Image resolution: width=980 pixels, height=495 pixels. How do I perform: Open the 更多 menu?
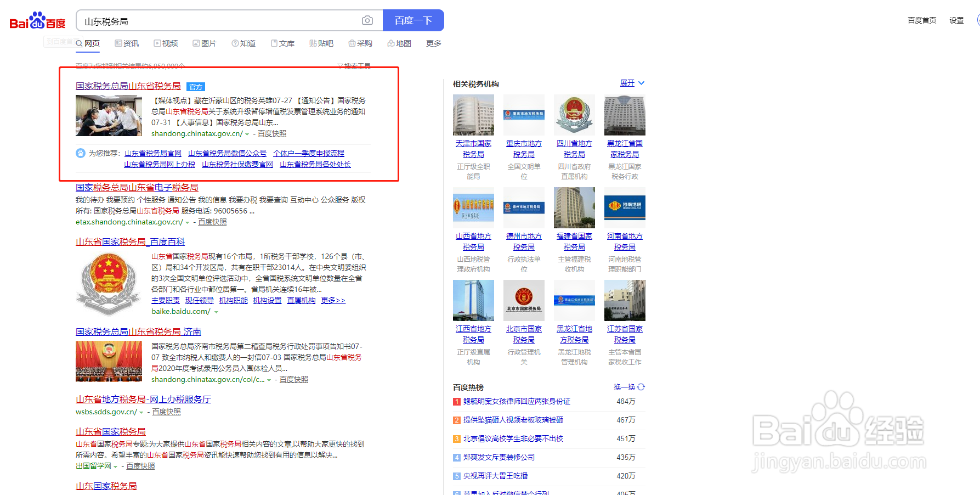[434, 43]
